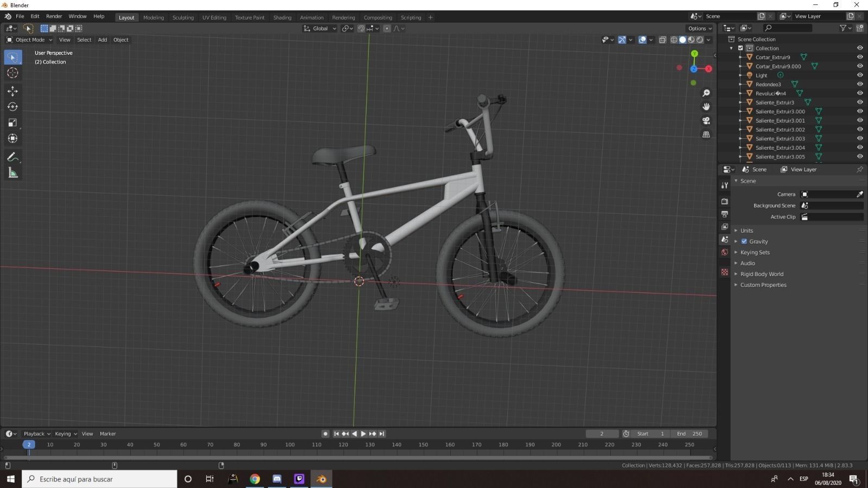The width and height of the screenshot is (868, 488).
Task: Expand the Rigid Body World panel
Action: click(x=762, y=274)
